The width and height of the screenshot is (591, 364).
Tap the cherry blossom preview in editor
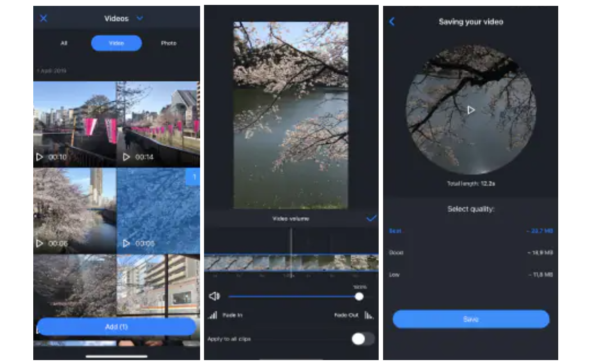(x=291, y=115)
